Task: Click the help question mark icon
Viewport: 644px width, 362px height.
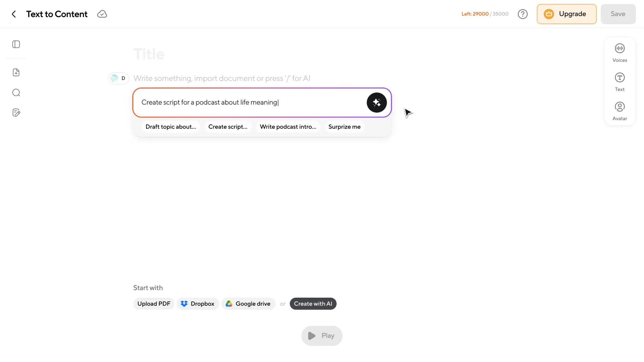Action: coord(523,14)
